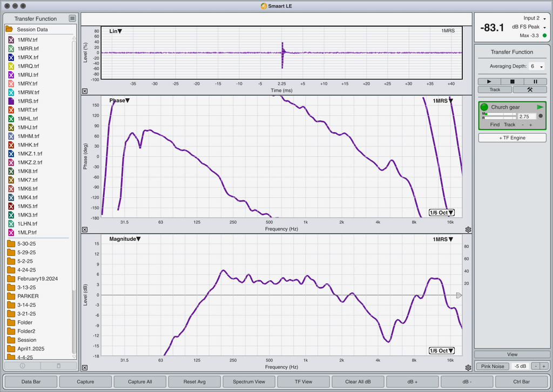Switch to Spectrum View
Screen dimensions: 553x392
coord(249,381)
